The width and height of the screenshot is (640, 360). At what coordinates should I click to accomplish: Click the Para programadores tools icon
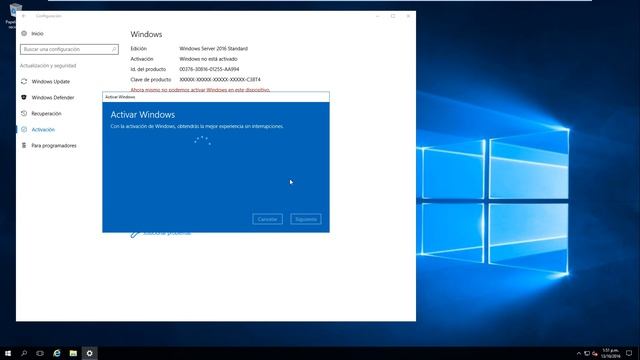tap(24, 145)
